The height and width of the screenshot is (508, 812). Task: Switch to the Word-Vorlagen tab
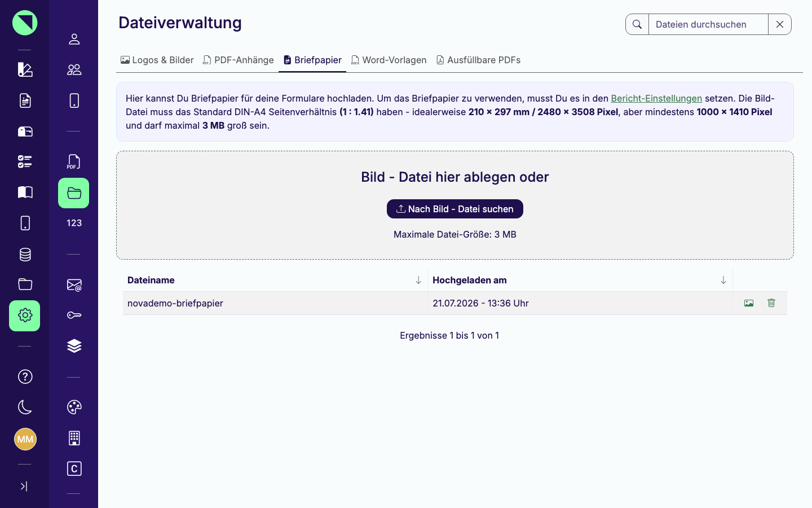click(389, 60)
